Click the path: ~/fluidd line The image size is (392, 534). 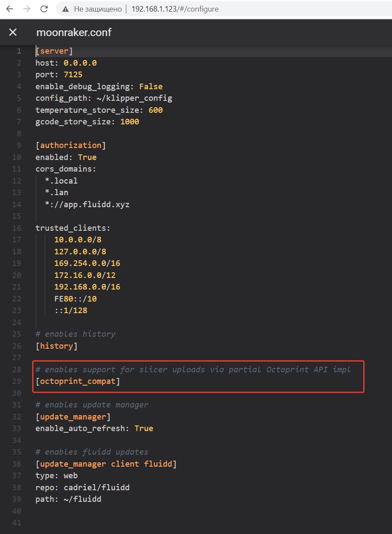[x=68, y=499]
